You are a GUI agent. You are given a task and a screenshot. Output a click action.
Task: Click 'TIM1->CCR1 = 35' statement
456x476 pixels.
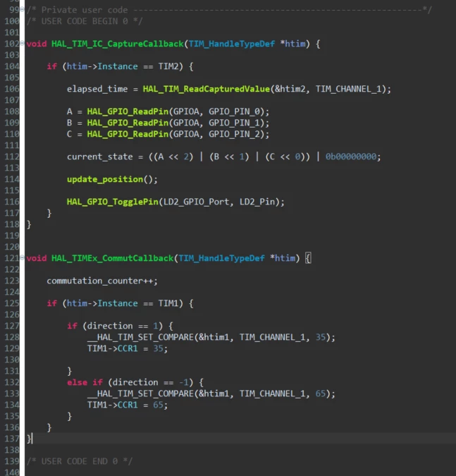pos(128,348)
